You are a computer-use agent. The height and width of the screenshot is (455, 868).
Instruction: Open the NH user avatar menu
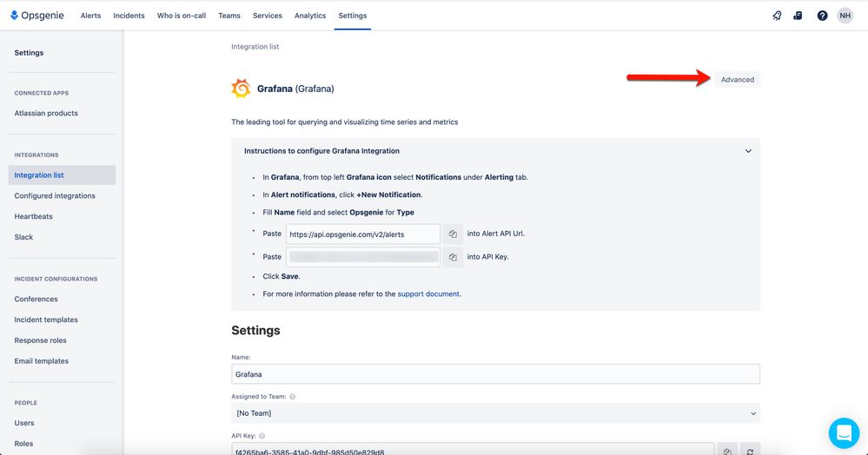(845, 16)
